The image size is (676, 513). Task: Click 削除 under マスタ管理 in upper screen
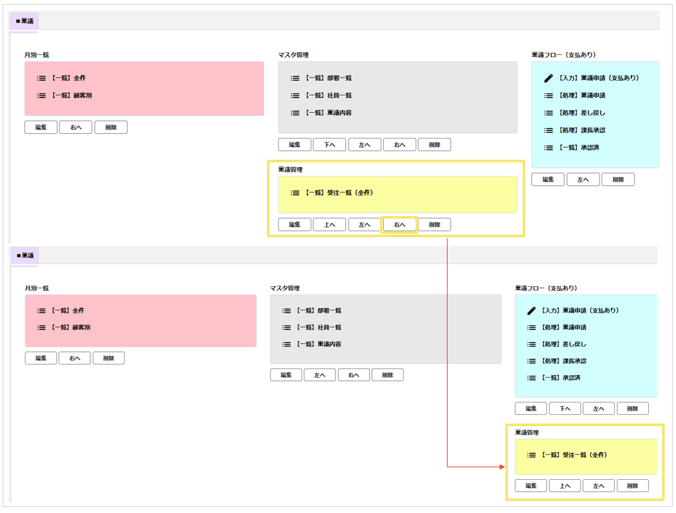[435, 144]
